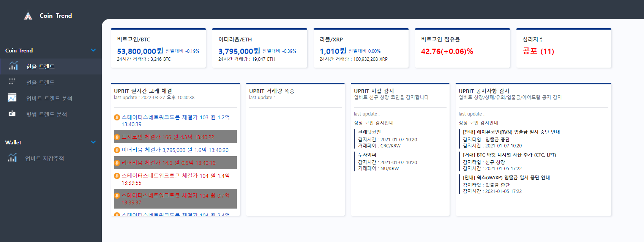Click the NU/KRW trading pair text
The width and height of the screenshot is (644, 242).
point(390,169)
